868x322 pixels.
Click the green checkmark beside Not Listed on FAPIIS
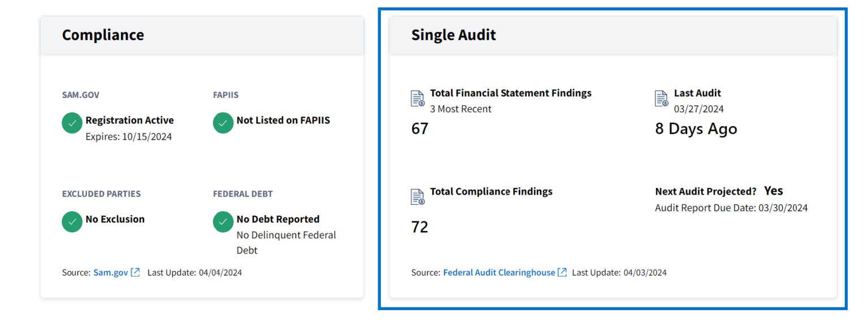(x=223, y=123)
